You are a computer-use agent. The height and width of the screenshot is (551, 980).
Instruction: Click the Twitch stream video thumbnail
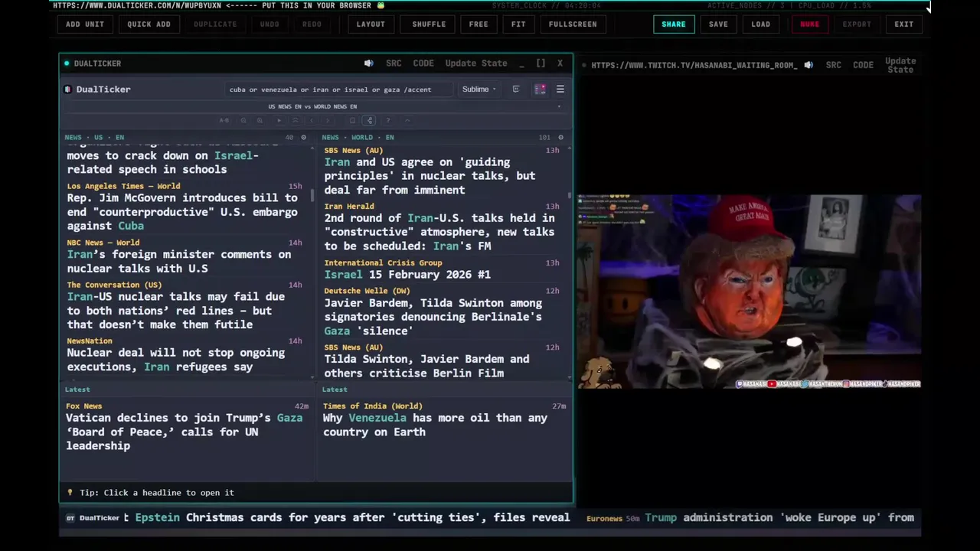tap(749, 292)
